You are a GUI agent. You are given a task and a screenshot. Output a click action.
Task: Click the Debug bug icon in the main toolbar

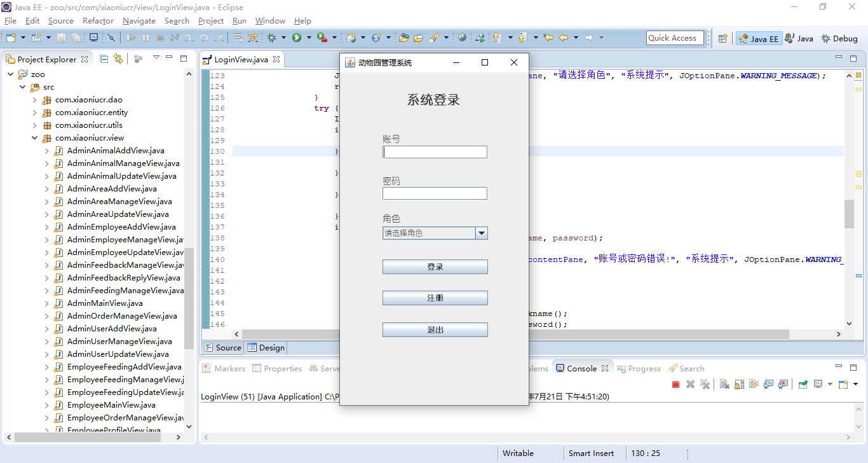tap(271, 38)
